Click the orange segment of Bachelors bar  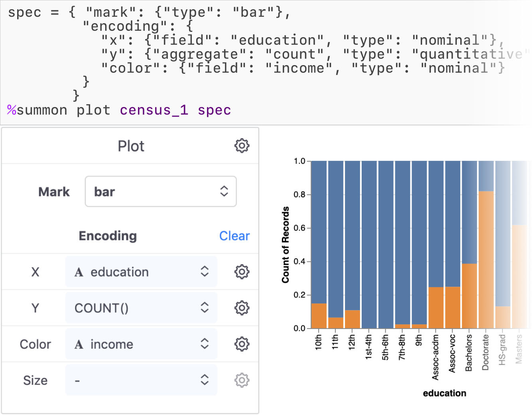(469, 296)
